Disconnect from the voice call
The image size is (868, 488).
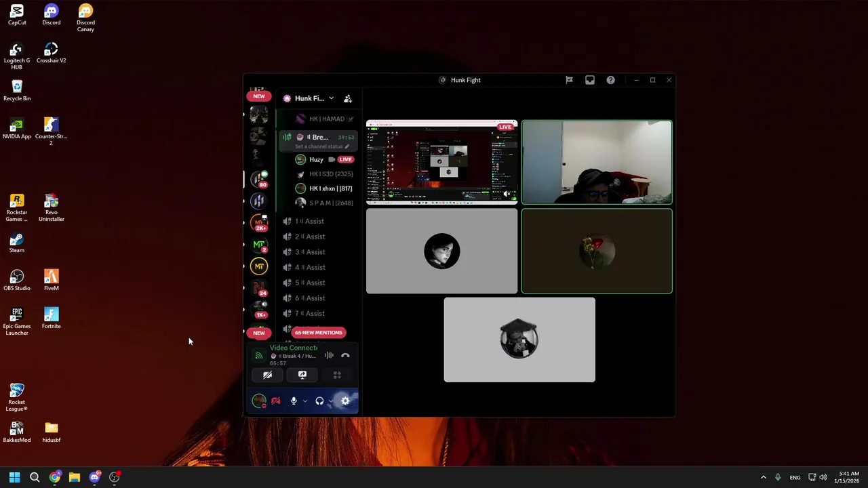[x=345, y=355]
